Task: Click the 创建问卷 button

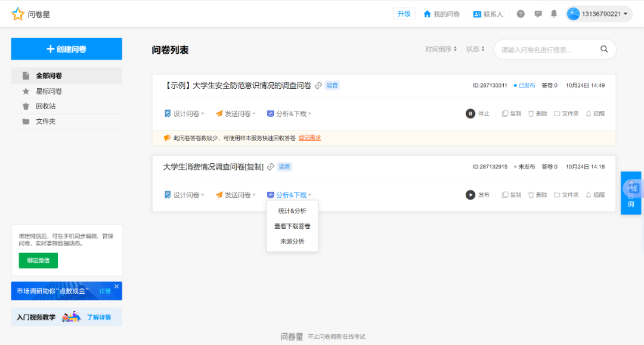Action: tap(67, 49)
